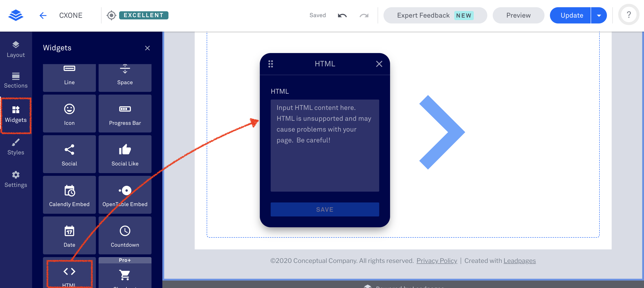The width and height of the screenshot is (644, 288).
Task: Switch to the Sections tab
Action: pyautogui.click(x=16, y=80)
